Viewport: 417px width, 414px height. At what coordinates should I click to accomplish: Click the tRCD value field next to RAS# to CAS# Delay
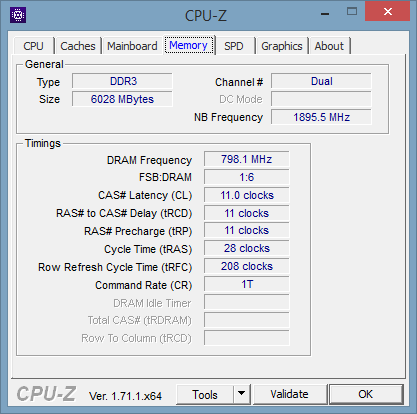coord(247,213)
